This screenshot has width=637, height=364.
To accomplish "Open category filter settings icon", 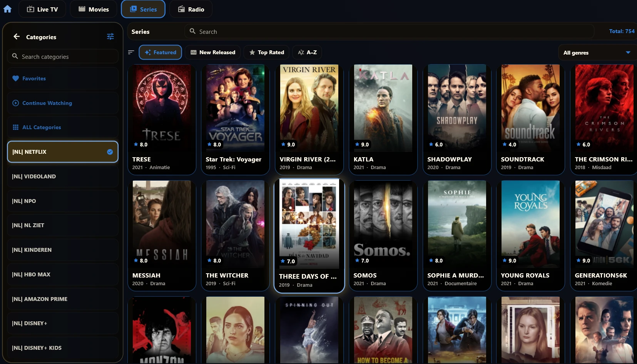I will (110, 37).
